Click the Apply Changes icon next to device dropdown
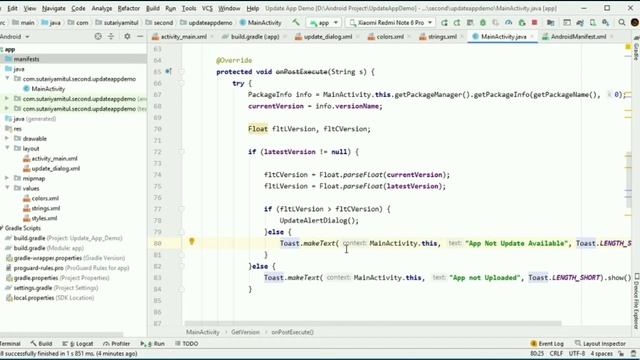The height and width of the screenshot is (360, 640). 444,22
